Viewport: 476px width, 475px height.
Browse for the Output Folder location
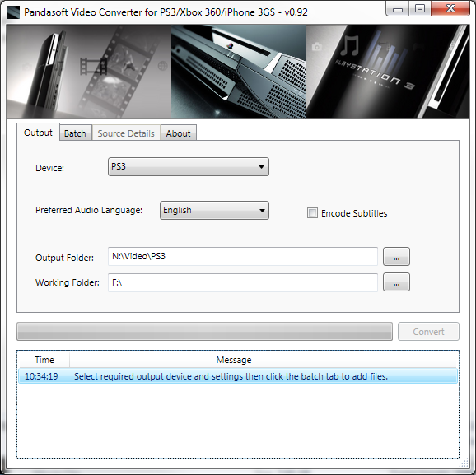pyautogui.click(x=396, y=257)
